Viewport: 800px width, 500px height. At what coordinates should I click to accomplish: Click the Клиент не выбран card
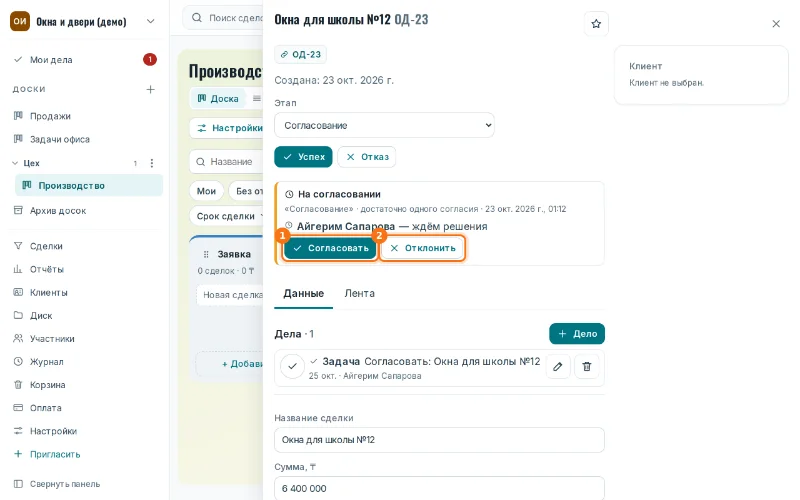coord(701,75)
